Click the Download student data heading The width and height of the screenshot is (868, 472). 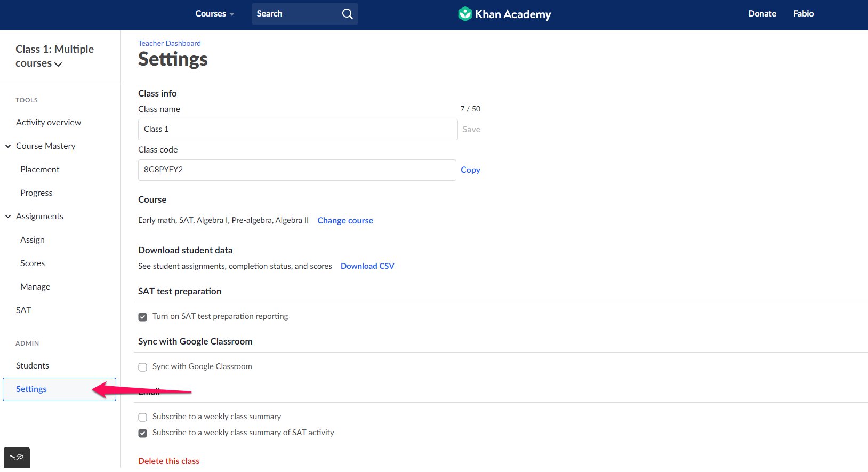pyautogui.click(x=185, y=250)
